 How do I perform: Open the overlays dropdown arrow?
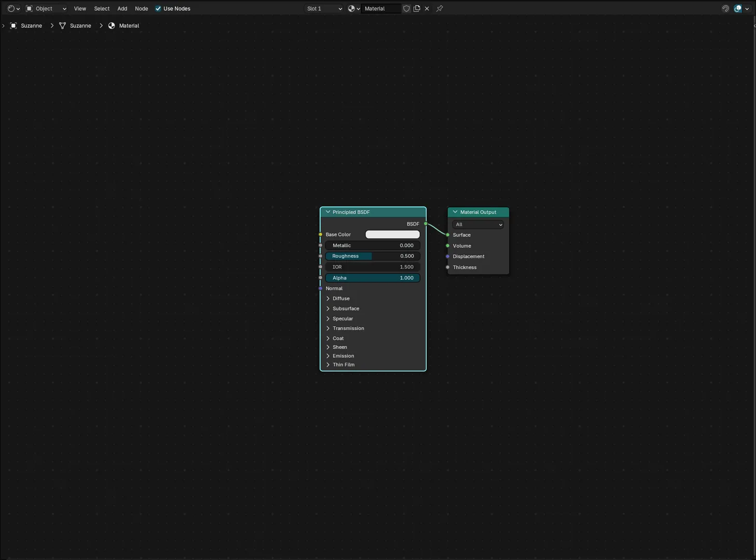747,8
